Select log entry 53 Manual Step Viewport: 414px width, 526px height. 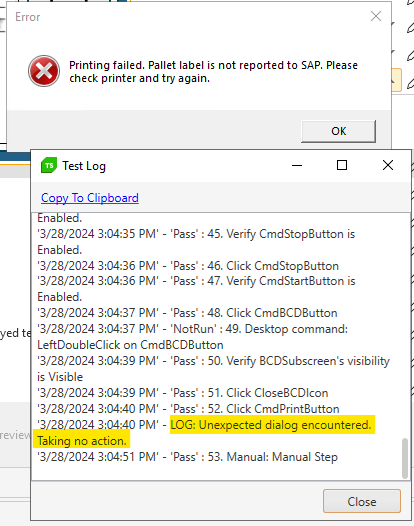pyautogui.click(x=187, y=457)
